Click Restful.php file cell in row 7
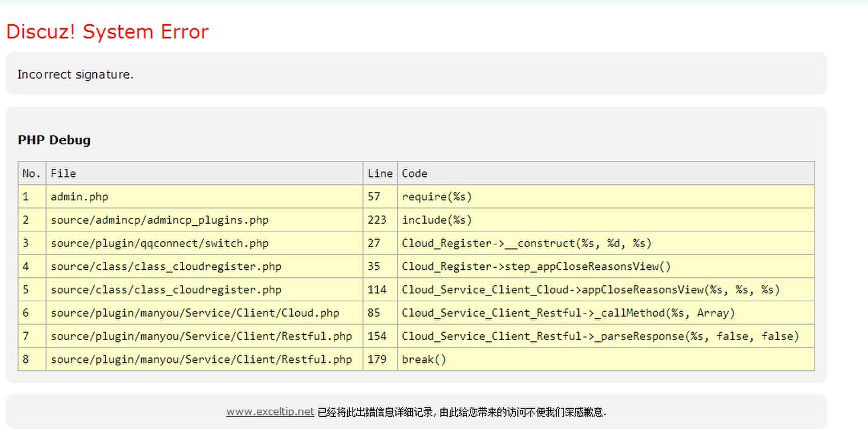 click(205, 336)
